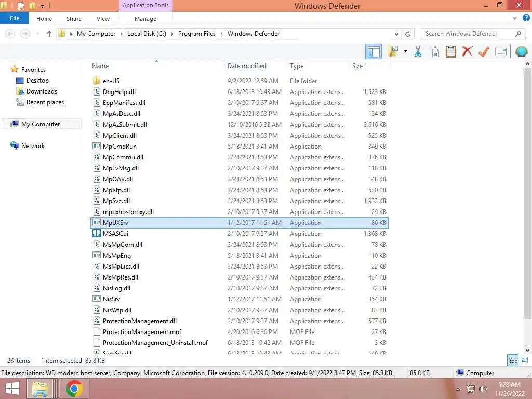Switch to the Home ribbon tab
This screenshot has height=399, width=532.
click(44, 19)
